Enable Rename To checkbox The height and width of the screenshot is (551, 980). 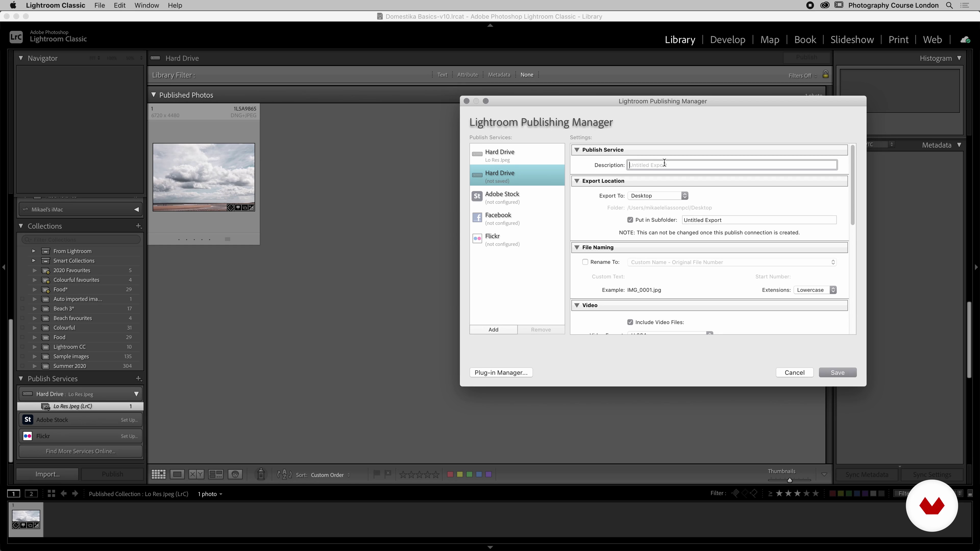tap(585, 262)
